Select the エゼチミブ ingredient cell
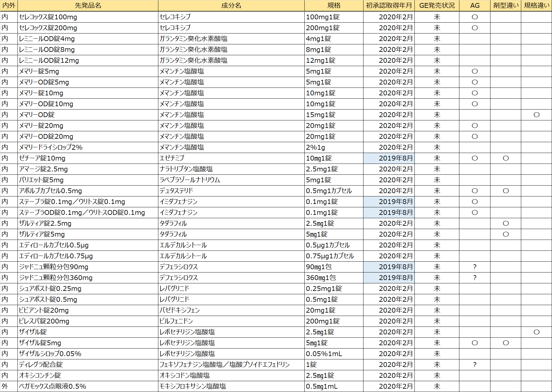Image resolution: width=552 pixels, height=392 pixels. (x=231, y=158)
